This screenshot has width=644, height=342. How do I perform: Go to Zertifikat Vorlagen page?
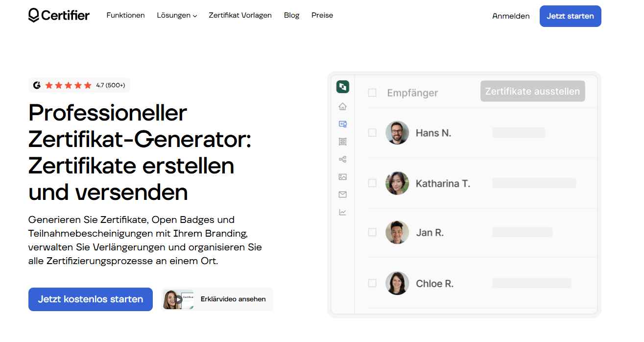(x=240, y=15)
